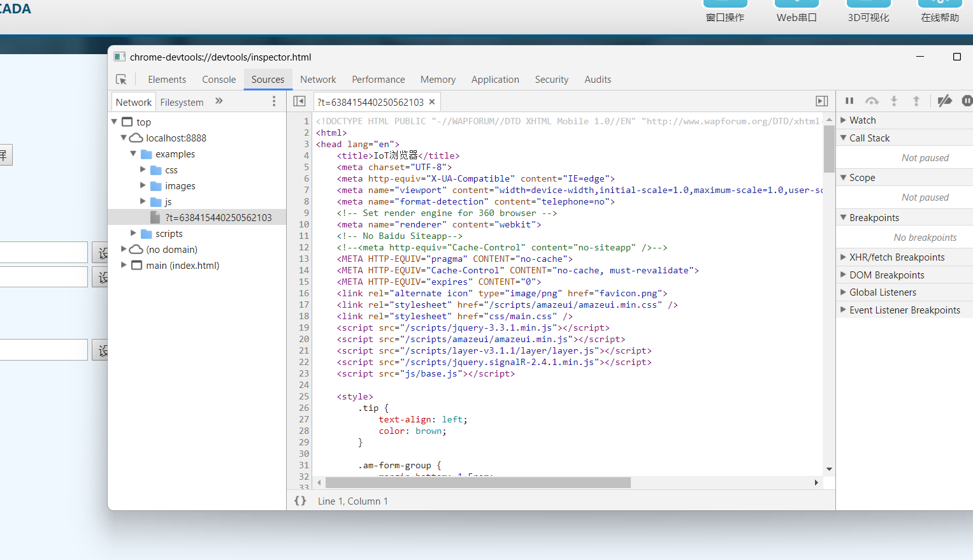Click the js/base.js script source line
973x560 pixels.
coord(426,373)
